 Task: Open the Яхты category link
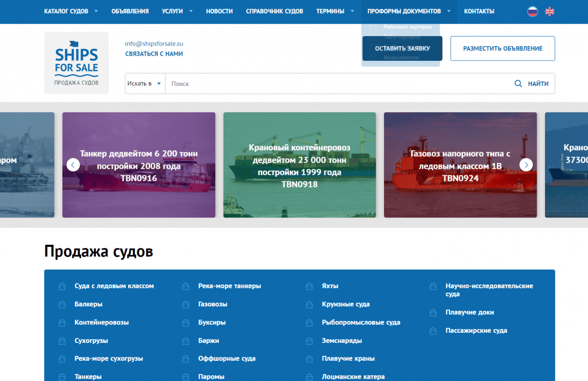click(x=330, y=286)
